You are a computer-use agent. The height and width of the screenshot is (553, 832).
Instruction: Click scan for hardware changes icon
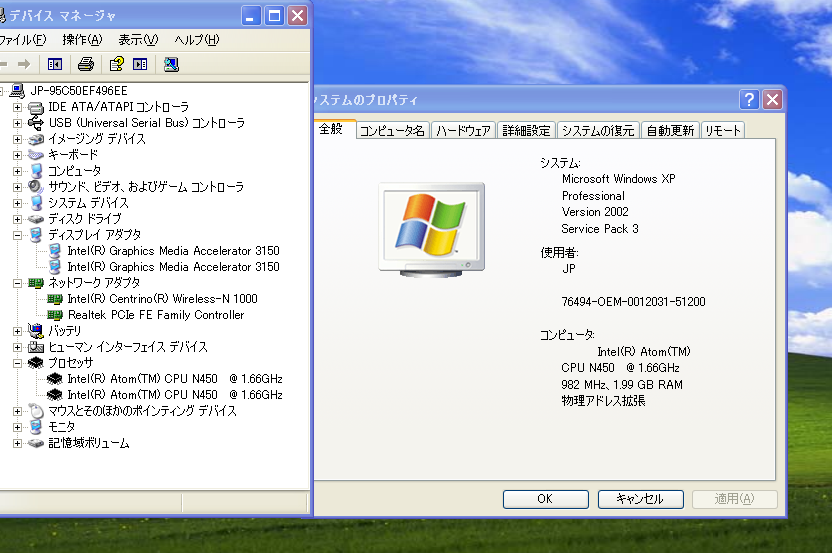[x=171, y=64]
